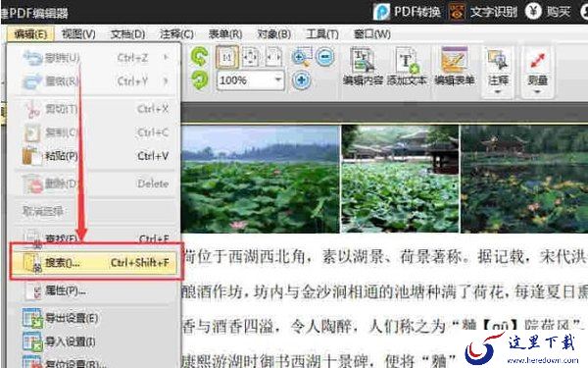The image size is (588, 368).
Task: Expand the arrow under 注释 tool
Action: pyautogui.click(x=498, y=92)
